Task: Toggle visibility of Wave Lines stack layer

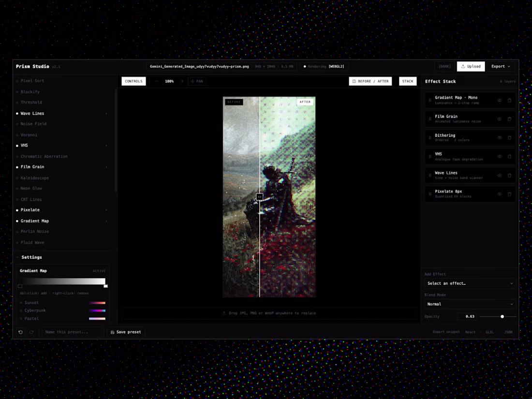Action: tap(500, 176)
